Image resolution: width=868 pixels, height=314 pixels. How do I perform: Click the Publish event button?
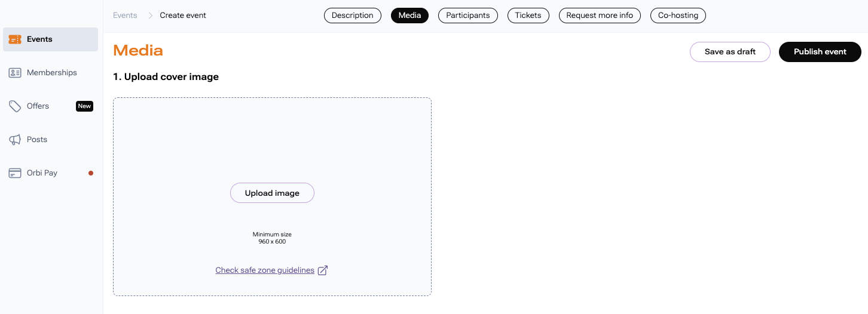click(x=820, y=52)
